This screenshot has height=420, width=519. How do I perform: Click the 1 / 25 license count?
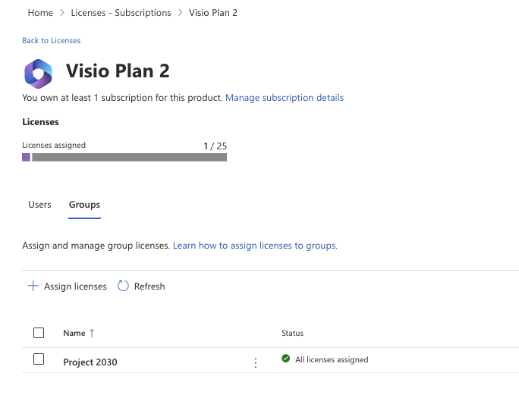pyautogui.click(x=215, y=146)
